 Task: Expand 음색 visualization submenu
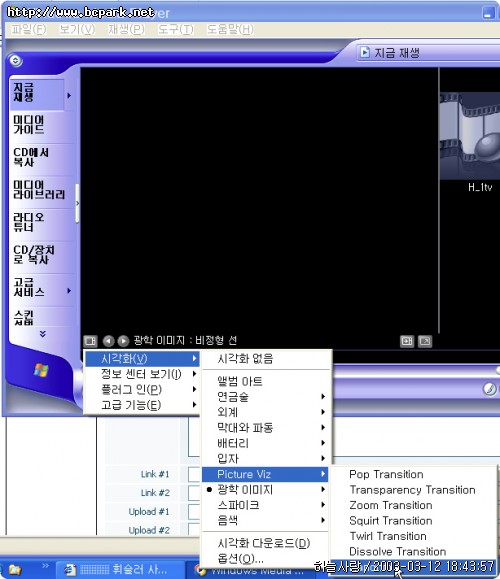pos(266,520)
